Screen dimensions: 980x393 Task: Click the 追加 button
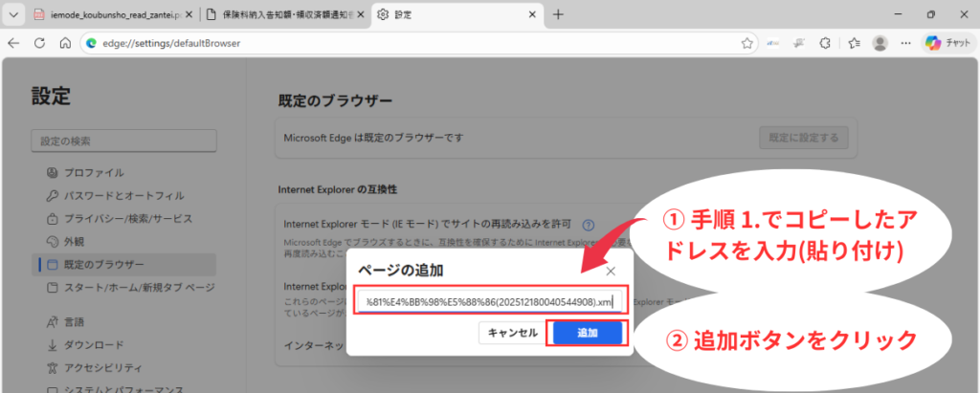pos(588,333)
